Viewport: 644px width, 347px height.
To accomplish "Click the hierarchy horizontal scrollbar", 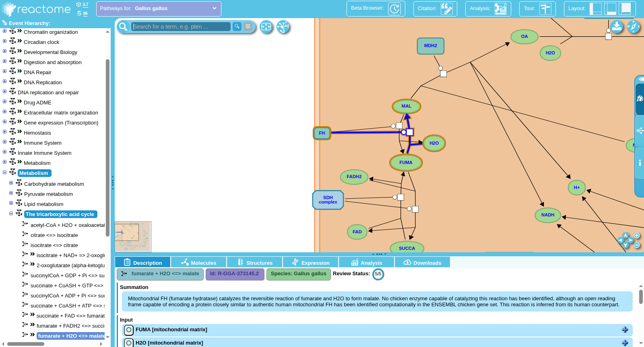I will tap(26, 344).
